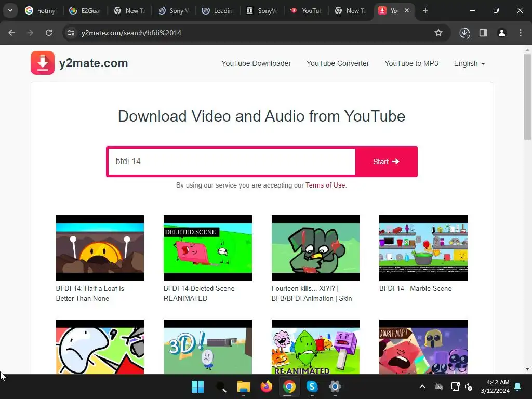The height and width of the screenshot is (399, 532).
Task: Open the notifications bell icon
Action: point(518,387)
